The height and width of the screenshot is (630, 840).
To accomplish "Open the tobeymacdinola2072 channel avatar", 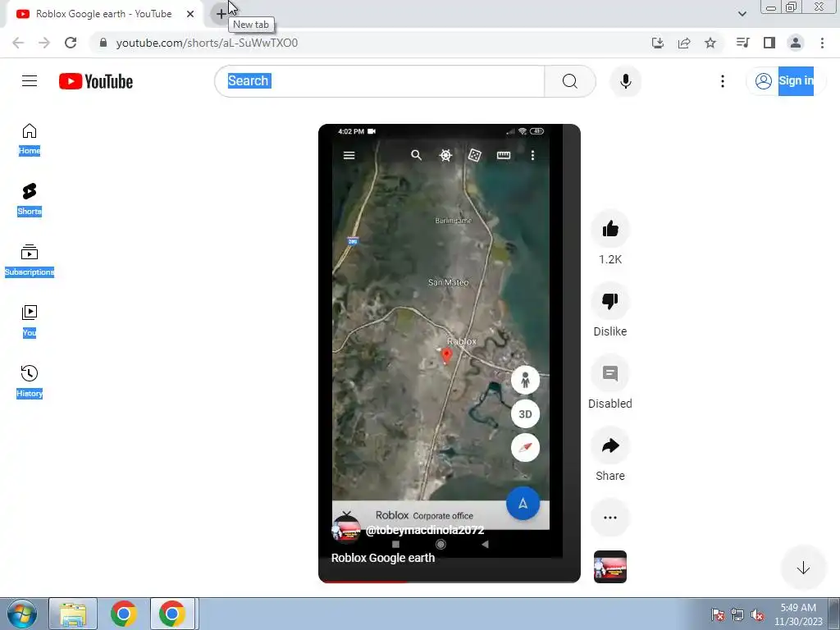I will [346, 529].
